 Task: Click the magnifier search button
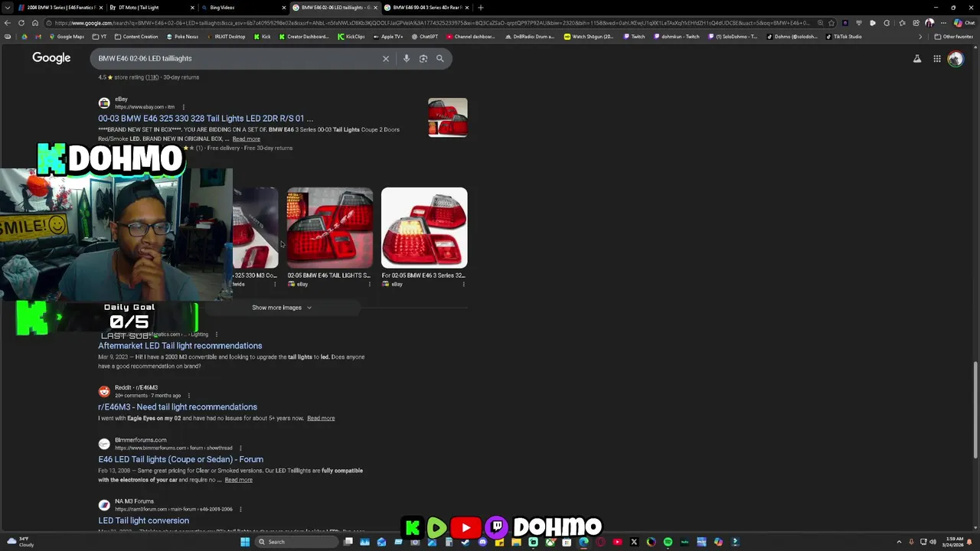440,58
